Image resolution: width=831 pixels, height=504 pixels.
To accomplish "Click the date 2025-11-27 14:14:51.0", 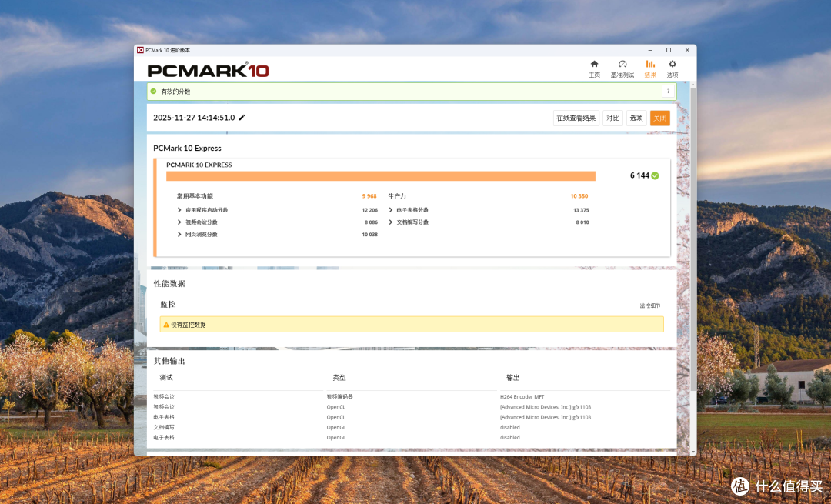I will (194, 118).
